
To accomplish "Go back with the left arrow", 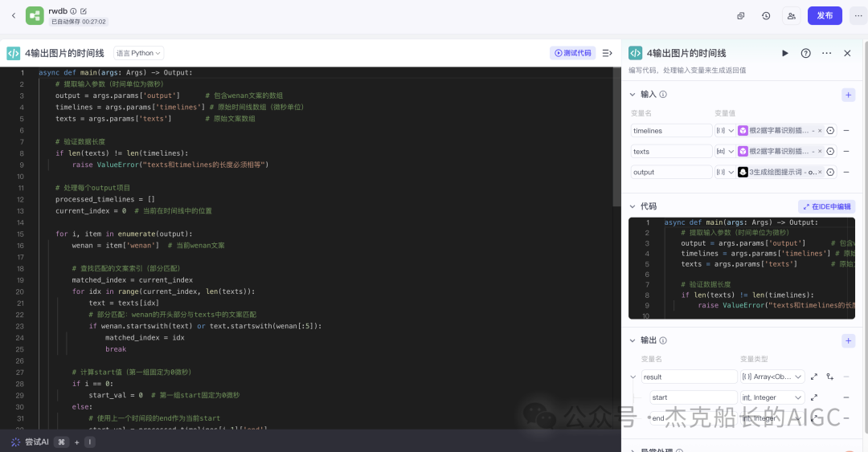I will pos(14,15).
